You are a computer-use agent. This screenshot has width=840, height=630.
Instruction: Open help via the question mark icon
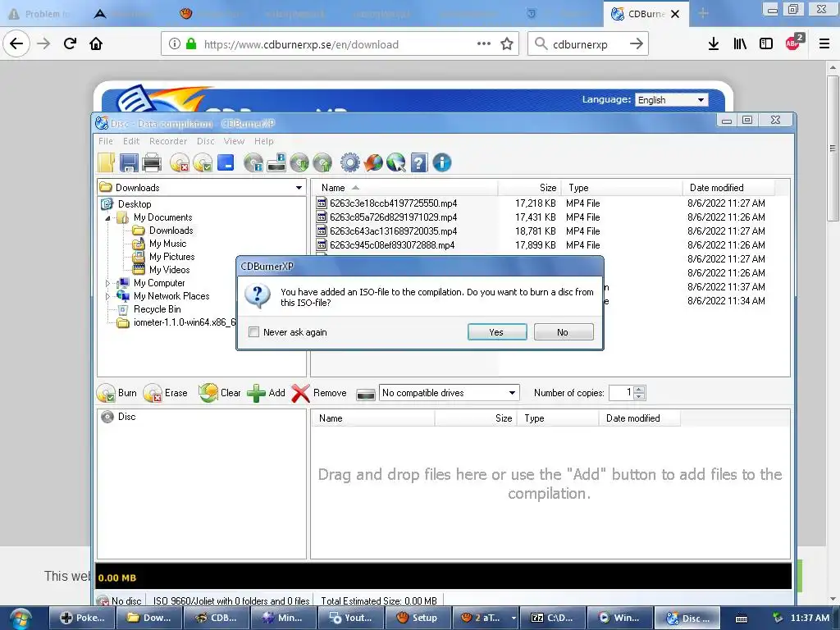click(x=419, y=162)
